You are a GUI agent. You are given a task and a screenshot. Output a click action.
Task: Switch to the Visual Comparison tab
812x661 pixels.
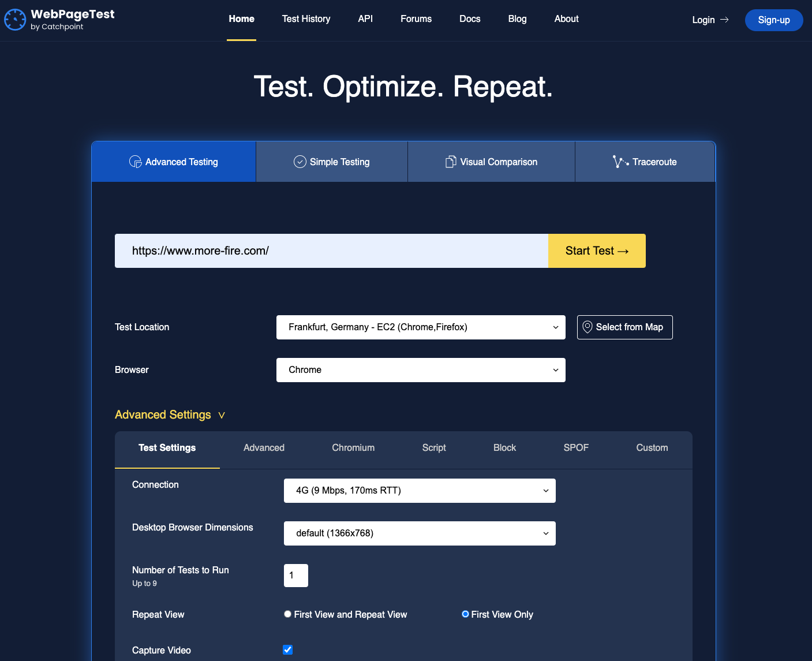(491, 162)
